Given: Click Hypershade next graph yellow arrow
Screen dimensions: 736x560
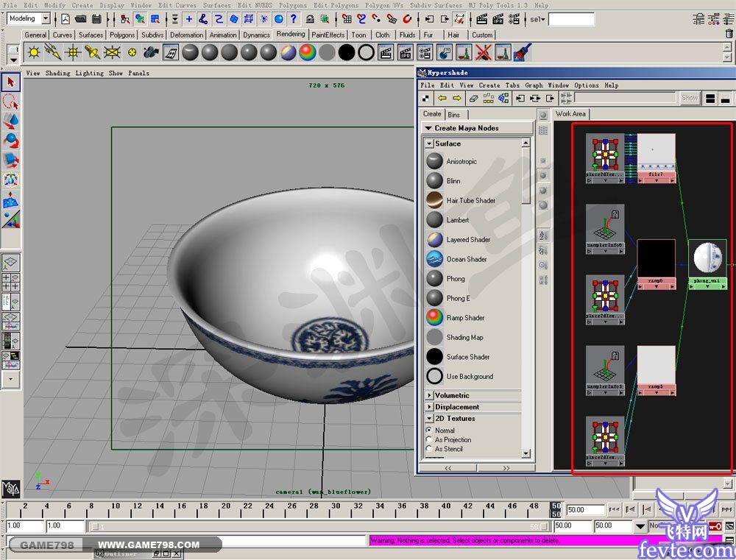Looking at the screenshot, I should pyautogui.click(x=457, y=98).
